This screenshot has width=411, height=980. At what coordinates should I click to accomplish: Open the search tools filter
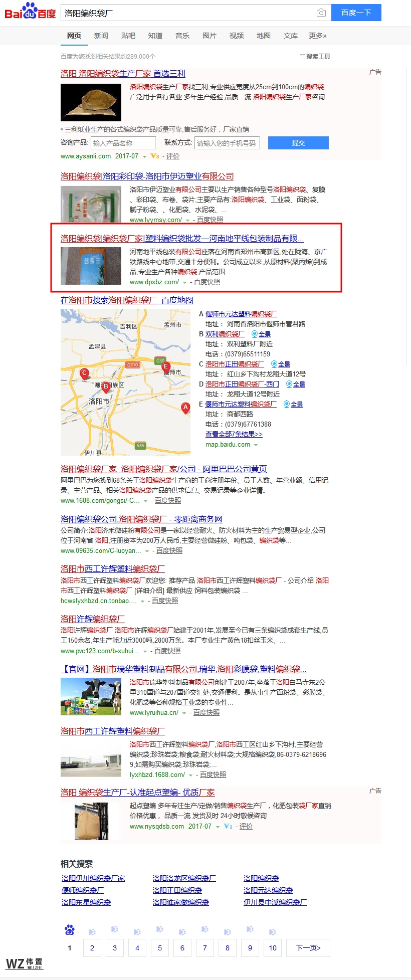[x=315, y=57]
